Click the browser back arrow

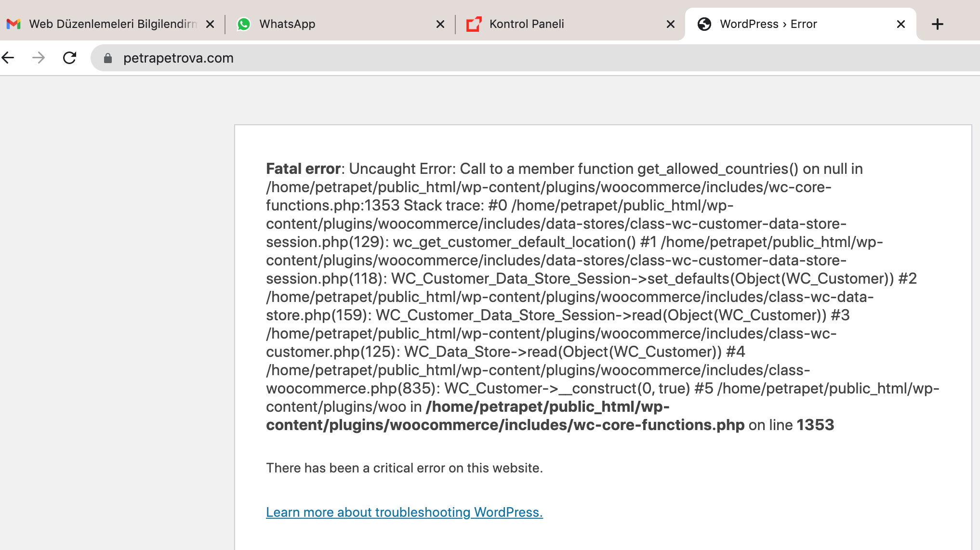tap(8, 58)
